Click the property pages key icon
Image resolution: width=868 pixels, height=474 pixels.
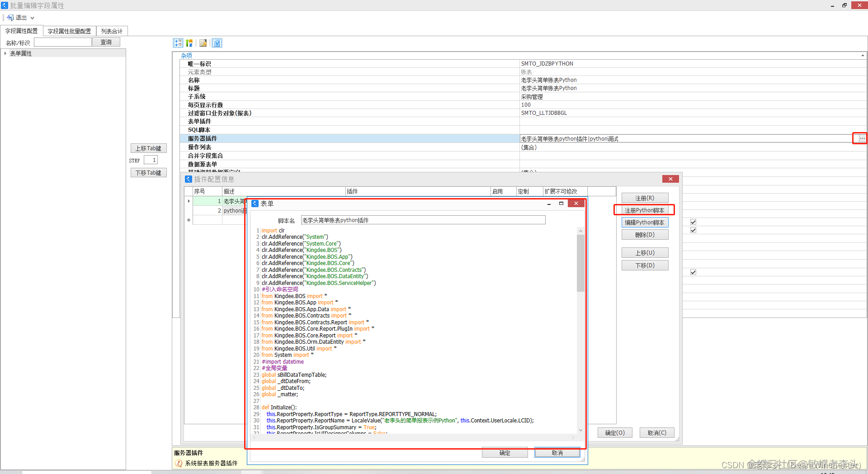coord(203,43)
